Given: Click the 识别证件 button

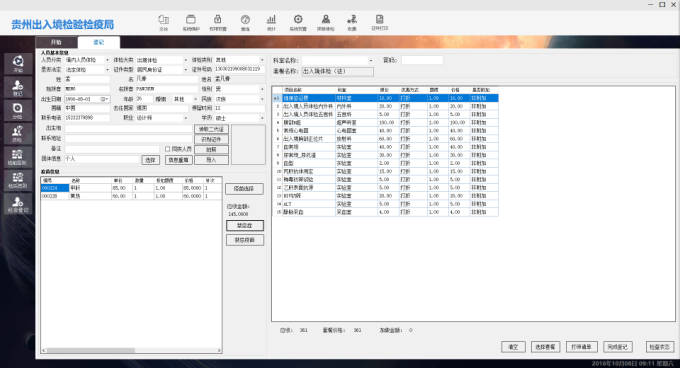Looking at the screenshot, I should 211,139.
